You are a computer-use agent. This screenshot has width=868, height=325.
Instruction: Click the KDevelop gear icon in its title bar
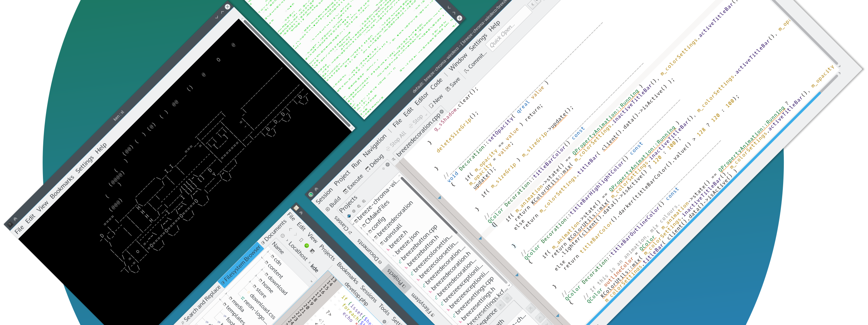(x=311, y=194)
